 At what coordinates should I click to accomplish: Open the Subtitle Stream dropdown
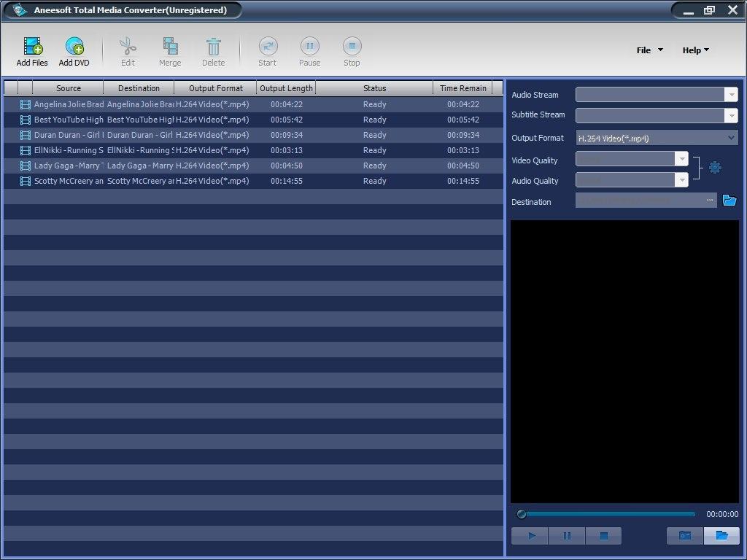tap(732, 115)
